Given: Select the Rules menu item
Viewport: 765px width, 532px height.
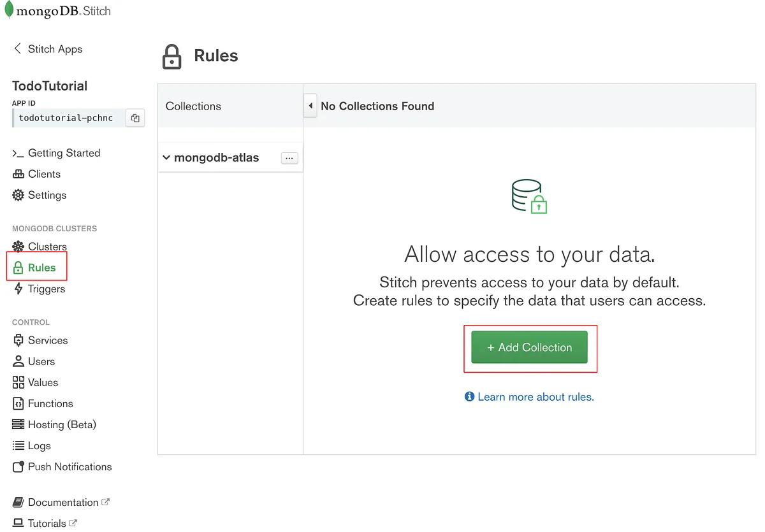Looking at the screenshot, I should [x=42, y=268].
